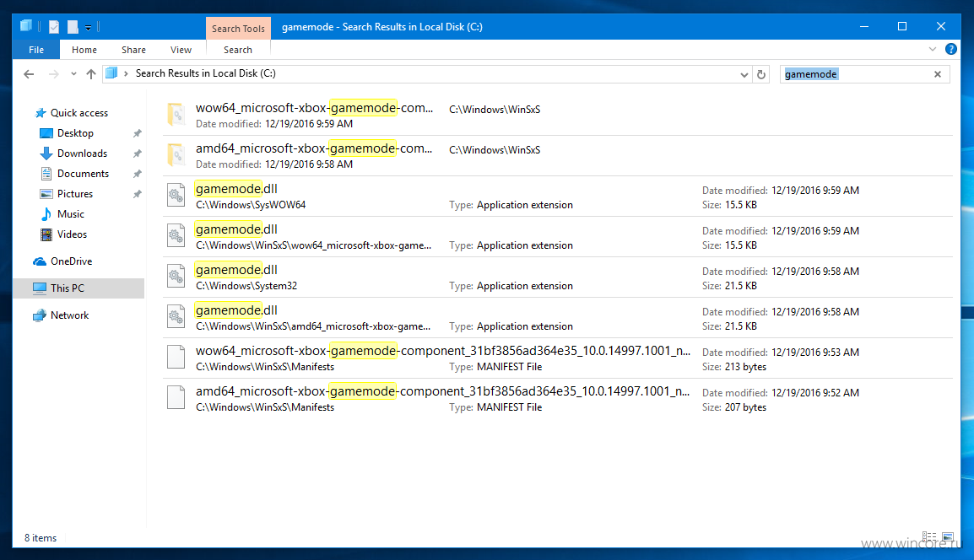This screenshot has height=560, width=974.
Task: Select the Search Tools contextual tab
Action: [238, 29]
